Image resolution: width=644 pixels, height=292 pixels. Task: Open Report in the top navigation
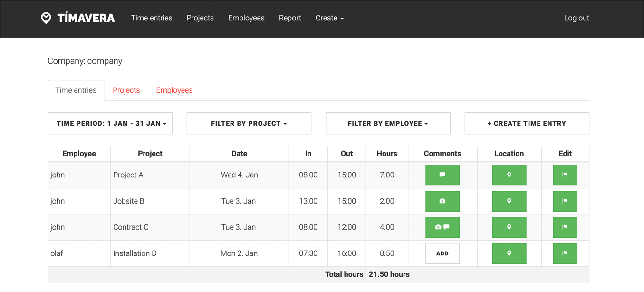point(290,18)
